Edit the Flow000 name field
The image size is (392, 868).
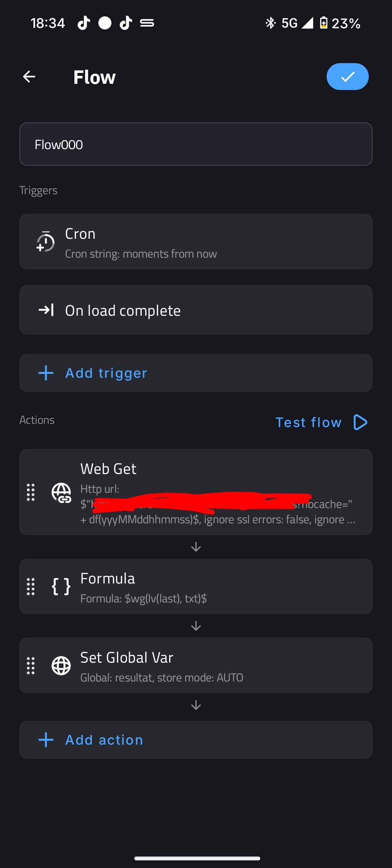tap(196, 144)
